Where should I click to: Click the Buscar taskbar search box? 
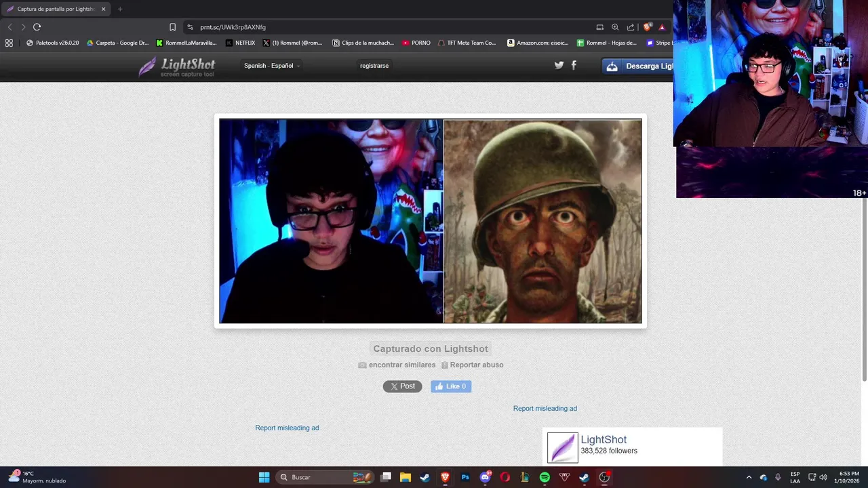pos(325,477)
